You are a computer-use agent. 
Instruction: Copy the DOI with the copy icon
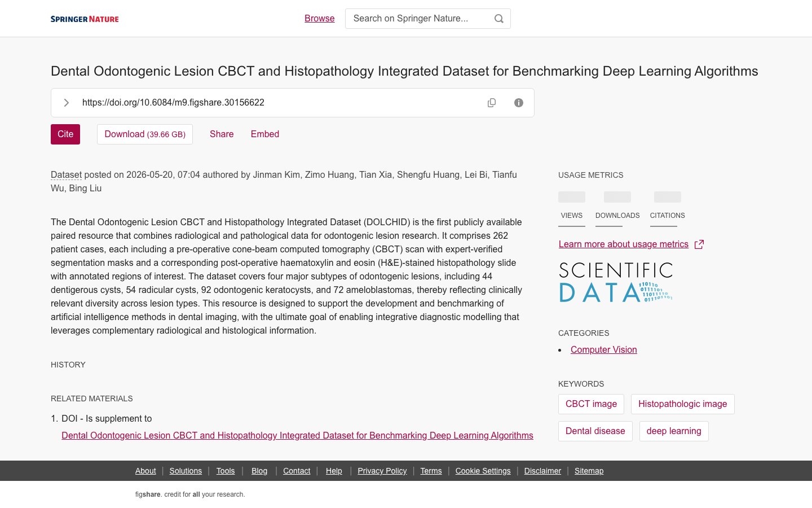492,103
